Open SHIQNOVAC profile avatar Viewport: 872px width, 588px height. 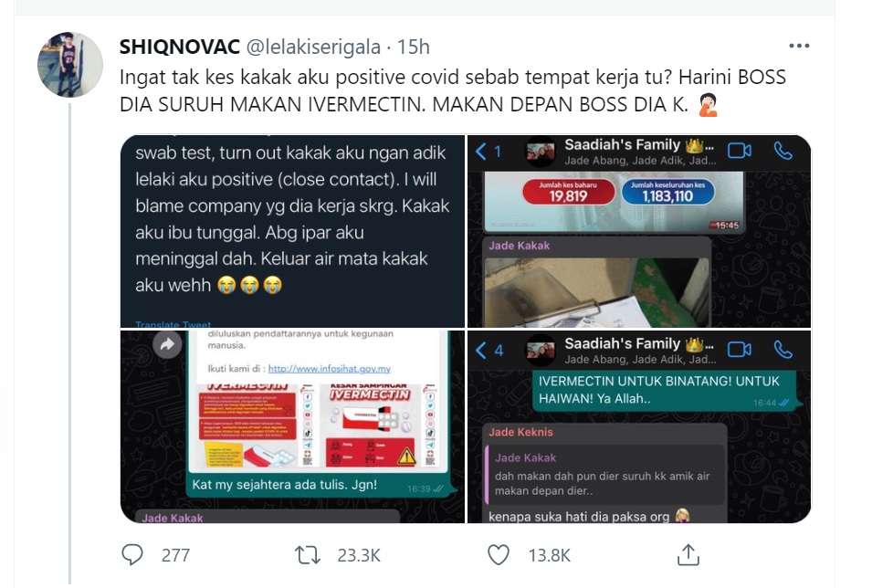pos(70,65)
